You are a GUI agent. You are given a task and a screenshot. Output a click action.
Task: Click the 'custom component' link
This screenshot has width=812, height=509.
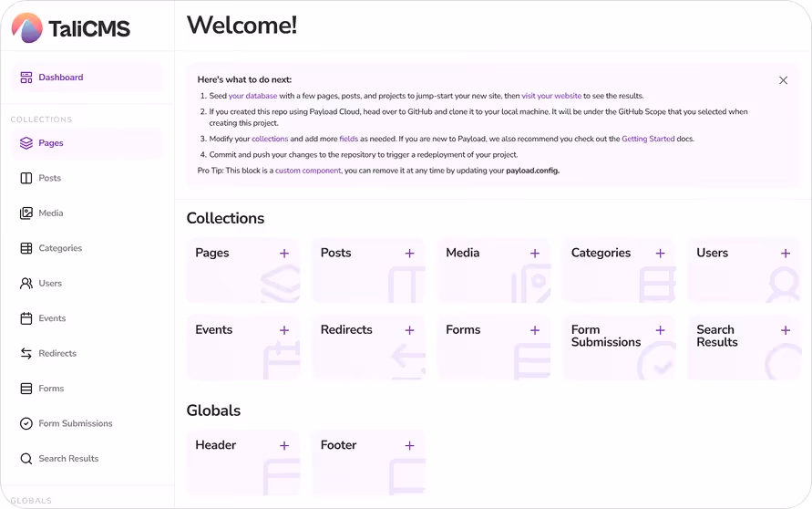[308, 171]
